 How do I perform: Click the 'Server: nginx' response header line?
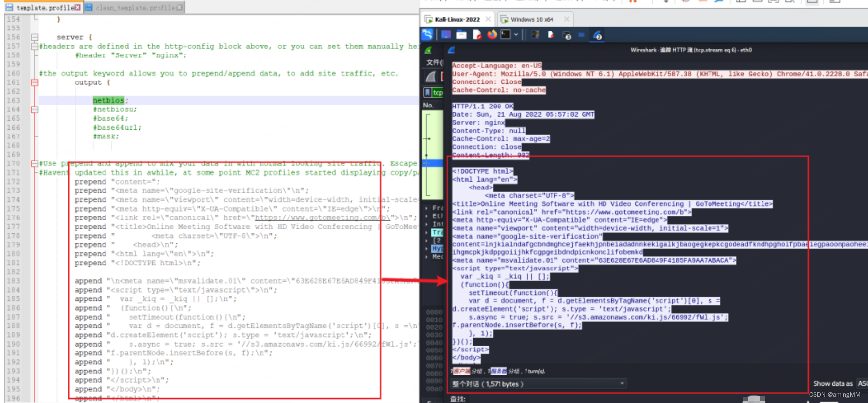[478, 123]
